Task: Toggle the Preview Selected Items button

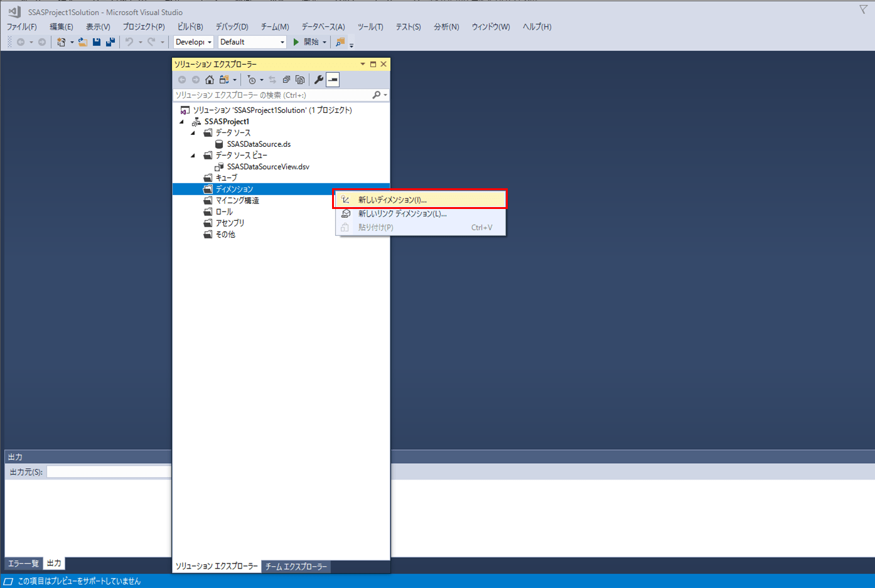Action: click(x=333, y=80)
